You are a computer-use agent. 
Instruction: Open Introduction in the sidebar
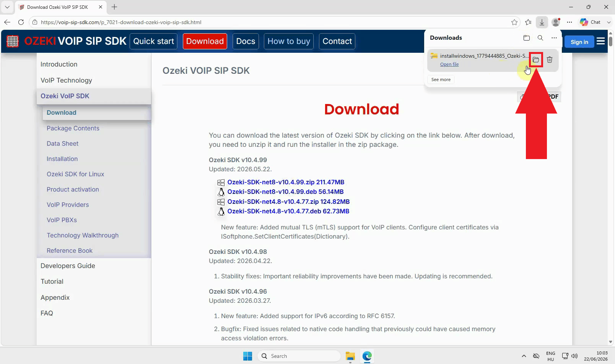(59, 64)
